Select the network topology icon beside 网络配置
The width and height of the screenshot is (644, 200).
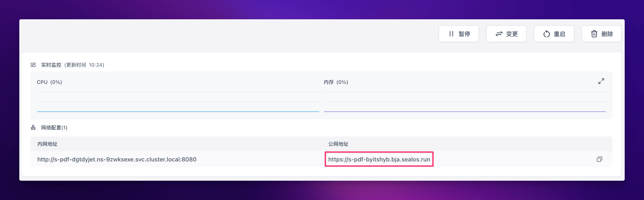(33, 127)
